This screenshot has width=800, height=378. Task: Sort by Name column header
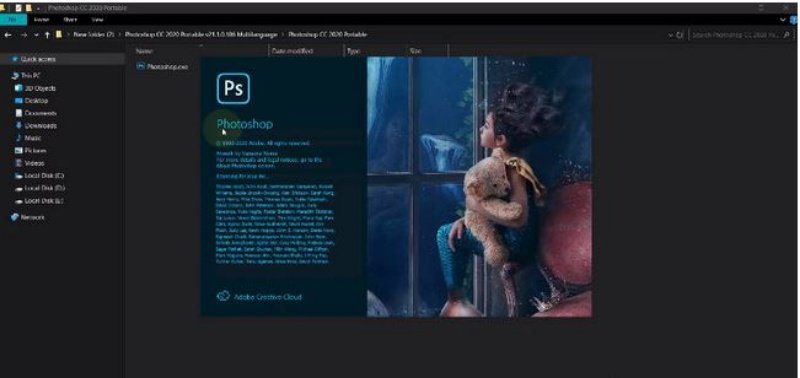[145, 51]
